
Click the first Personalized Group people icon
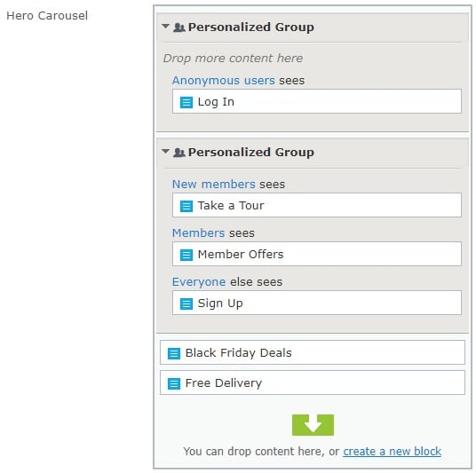(179, 28)
